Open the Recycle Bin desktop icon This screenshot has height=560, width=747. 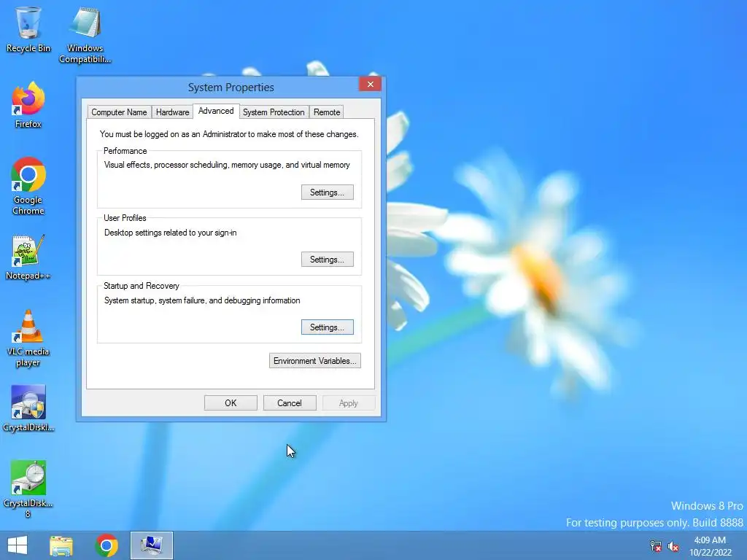coord(28,29)
